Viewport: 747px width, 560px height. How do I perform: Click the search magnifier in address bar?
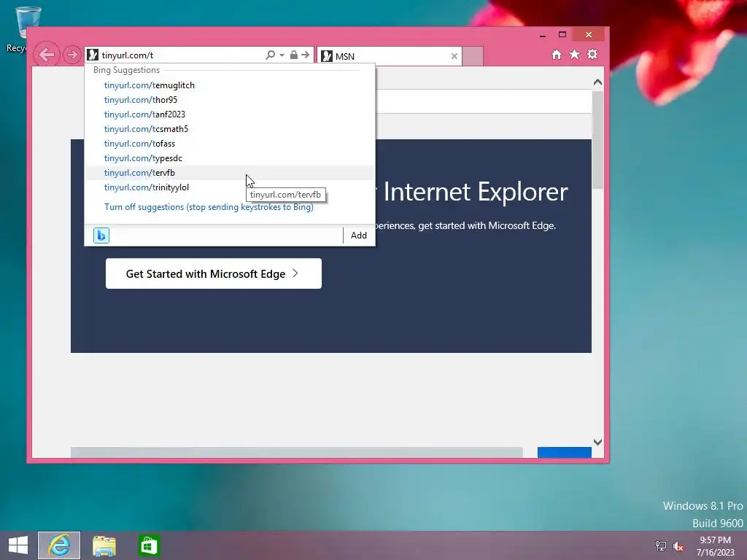[x=270, y=55]
